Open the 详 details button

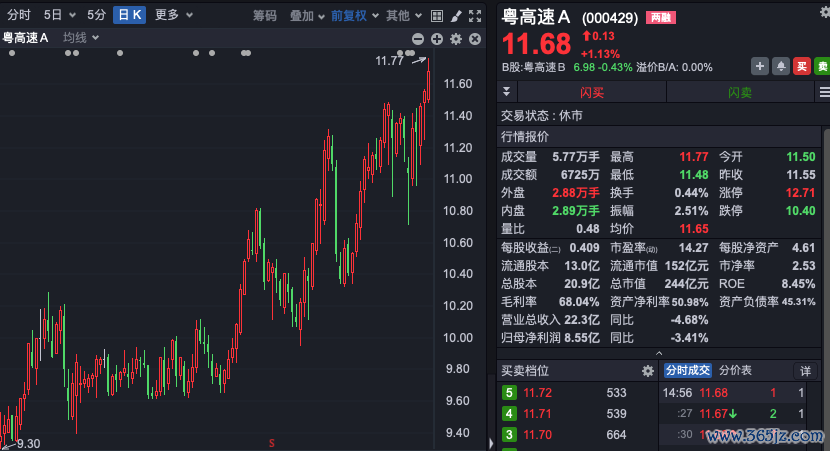(805, 371)
